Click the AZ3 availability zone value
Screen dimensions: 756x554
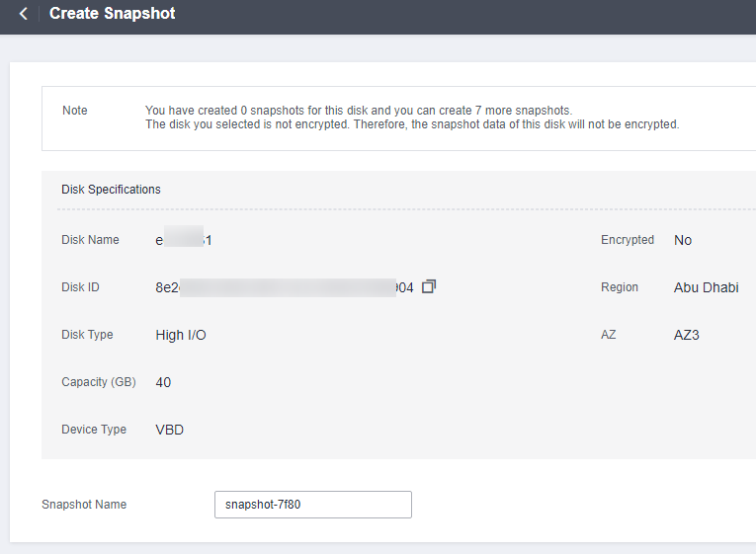point(686,335)
